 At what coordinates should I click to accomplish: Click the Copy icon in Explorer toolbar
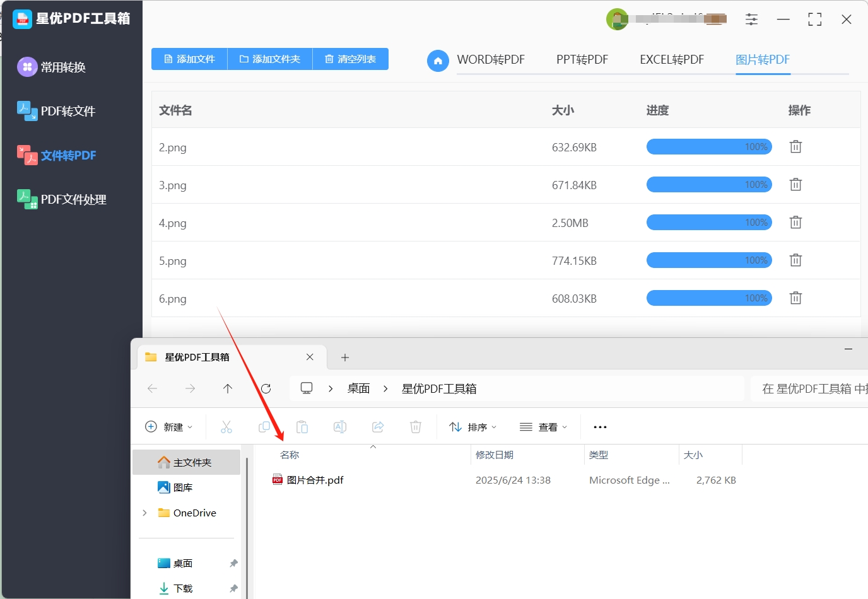click(264, 427)
